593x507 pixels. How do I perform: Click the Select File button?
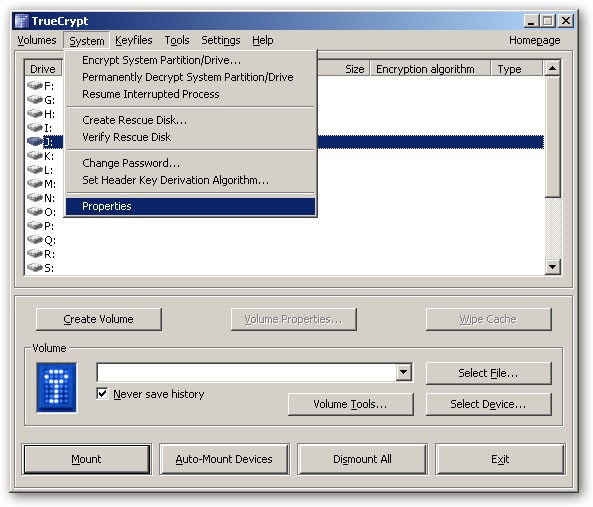[x=488, y=373]
